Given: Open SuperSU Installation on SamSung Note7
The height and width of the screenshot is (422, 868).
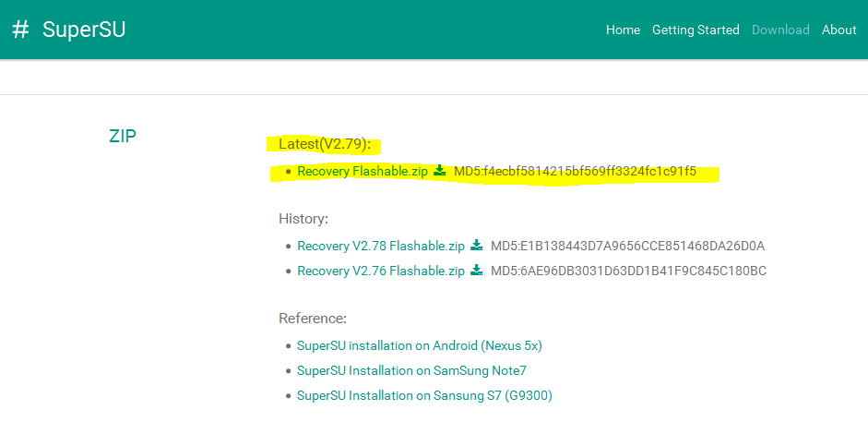Looking at the screenshot, I should click(x=411, y=370).
